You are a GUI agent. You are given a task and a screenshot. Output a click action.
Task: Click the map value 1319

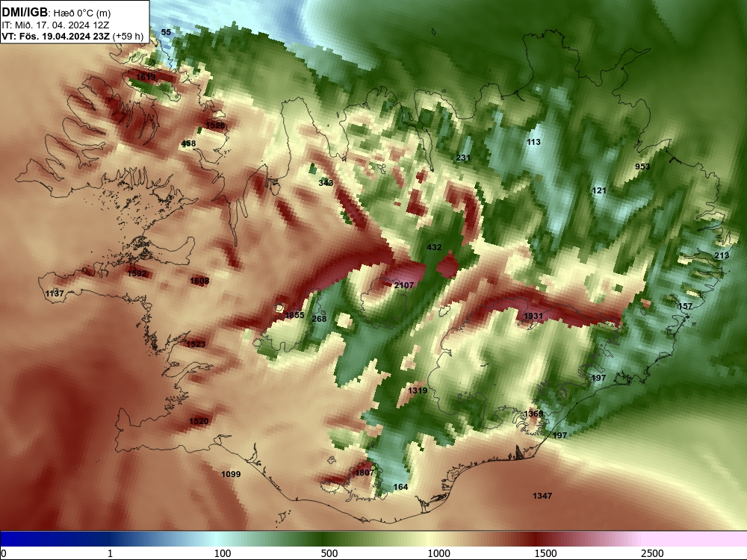click(x=418, y=391)
